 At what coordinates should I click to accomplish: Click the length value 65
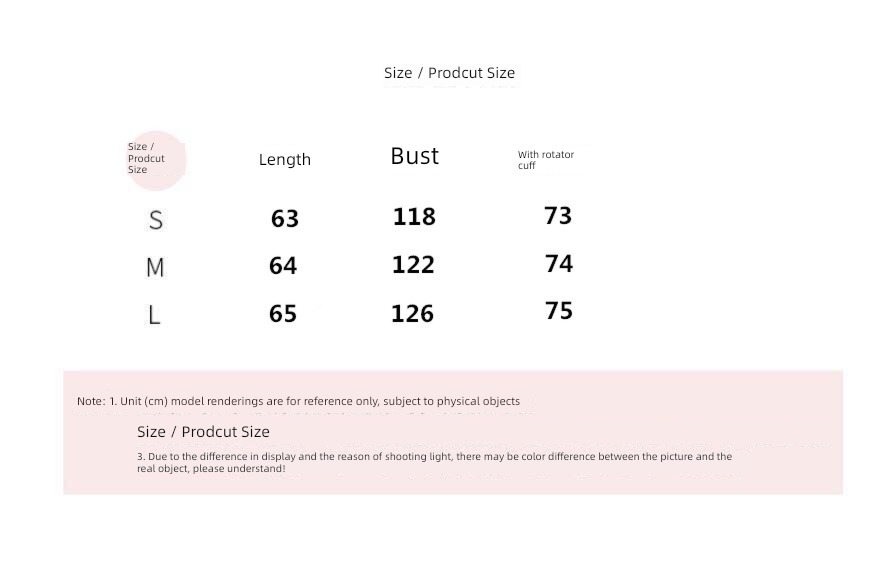[283, 313]
